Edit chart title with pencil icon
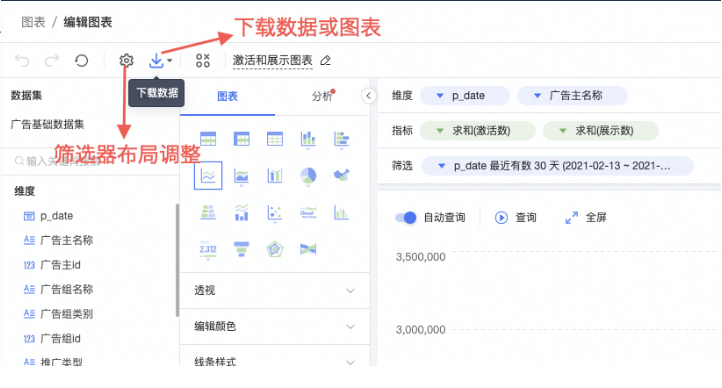 pos(326,60)
